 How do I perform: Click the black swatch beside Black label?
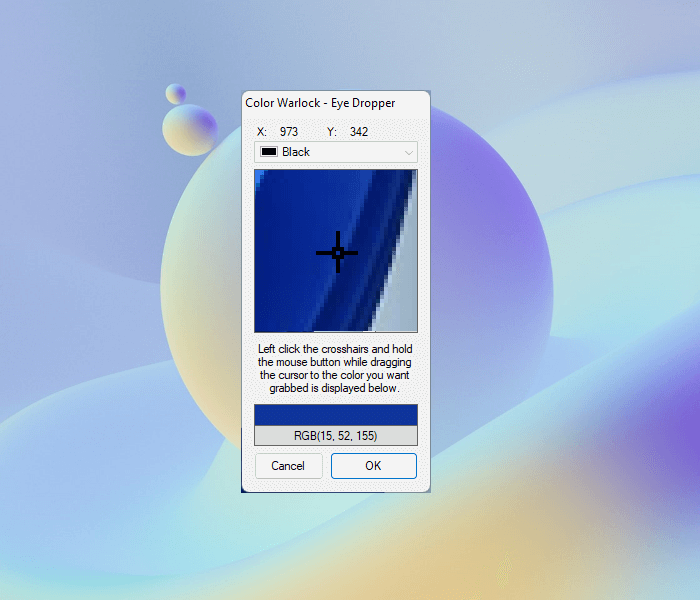[x=269, y=152]
